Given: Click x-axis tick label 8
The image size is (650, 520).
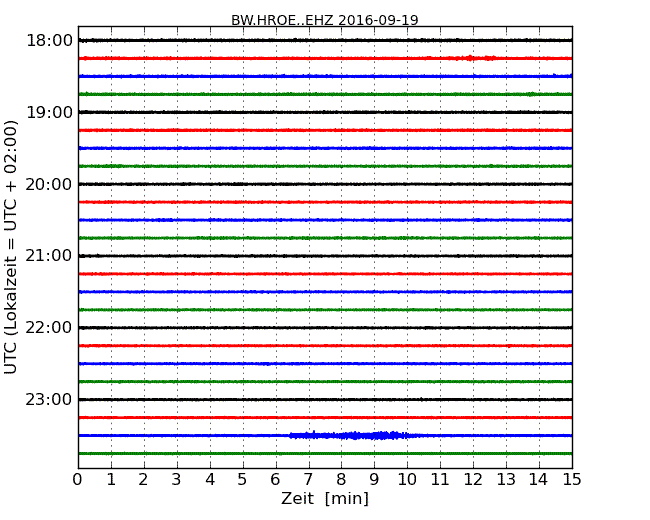Looking at the screenshot, I should tap(341, 480).
